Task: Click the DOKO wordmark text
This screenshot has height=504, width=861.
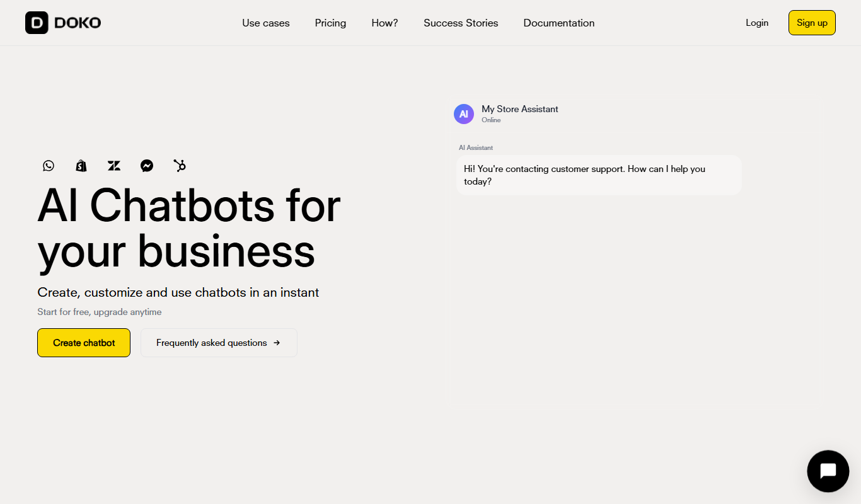Action: pyautogui.click(x=78, y=23)
